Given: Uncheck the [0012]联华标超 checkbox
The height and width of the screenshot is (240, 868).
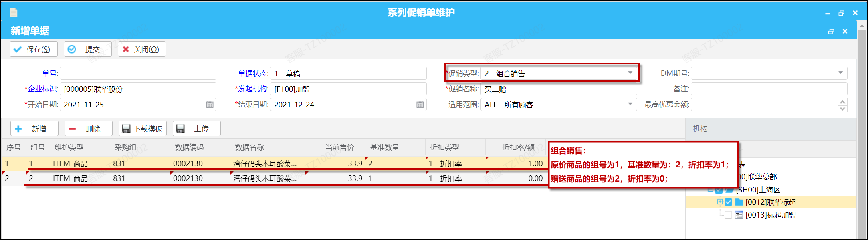Looking at the screenshot, I should point(728,202).
